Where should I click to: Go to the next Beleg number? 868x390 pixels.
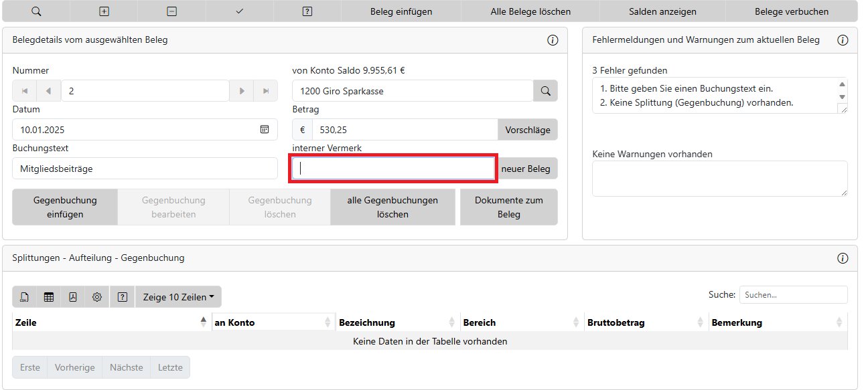pyautogui.click(x=242, y=91)
